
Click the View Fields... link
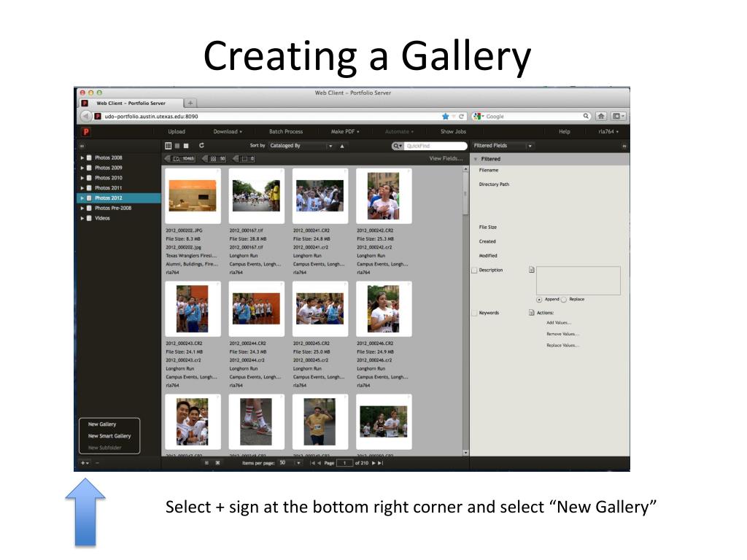coord(446,158)
